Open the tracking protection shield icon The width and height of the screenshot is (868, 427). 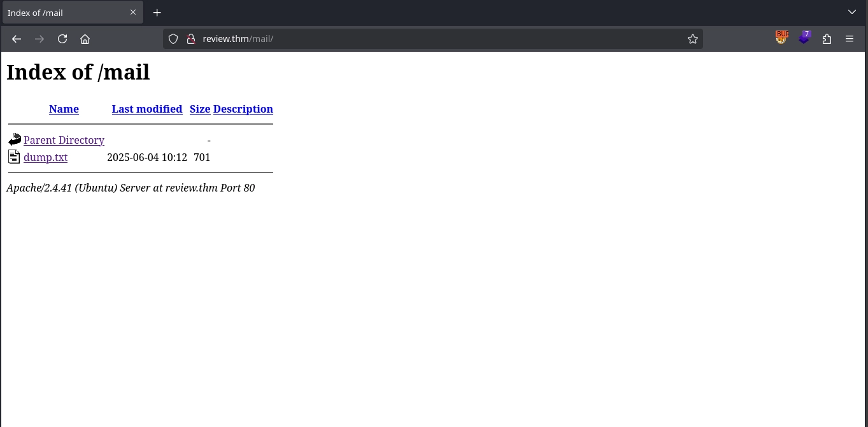click(x=173, y=39)
